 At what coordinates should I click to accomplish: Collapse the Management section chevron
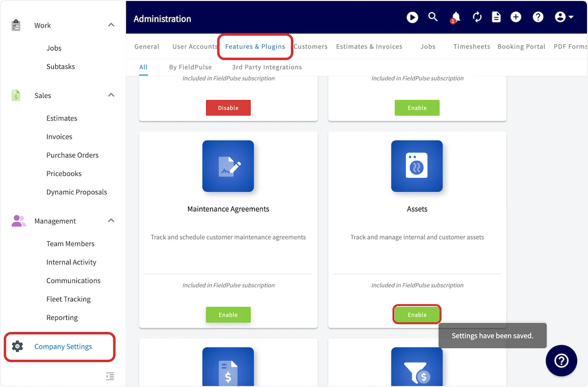tap(111, 221)
